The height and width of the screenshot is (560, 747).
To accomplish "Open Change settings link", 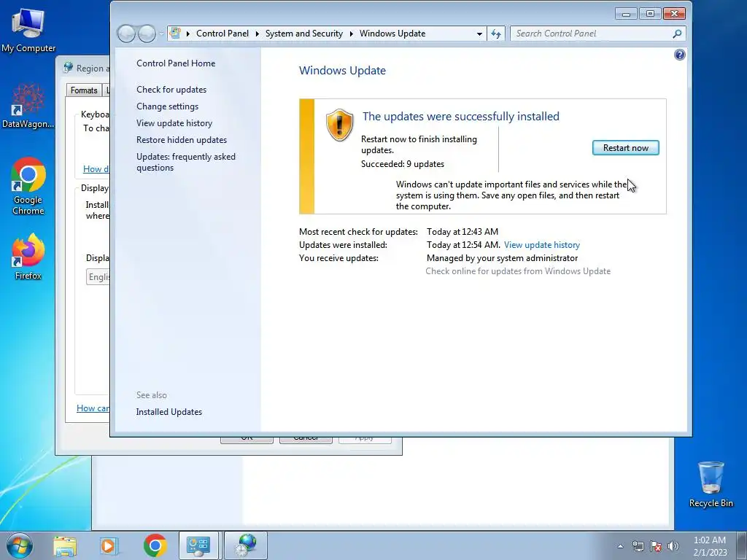I will [x=167, y=106].
